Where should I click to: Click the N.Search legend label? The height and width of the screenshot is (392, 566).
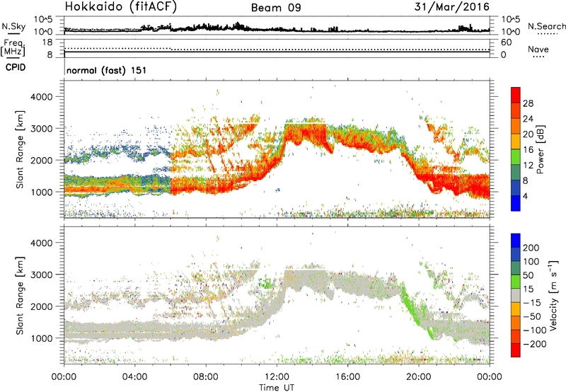(546, 26)
